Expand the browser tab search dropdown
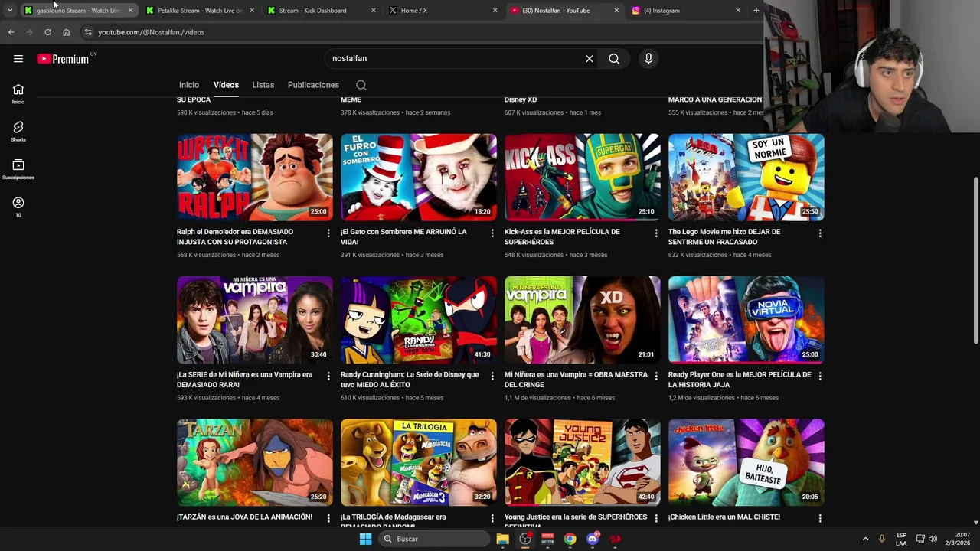 coord(9,10)
